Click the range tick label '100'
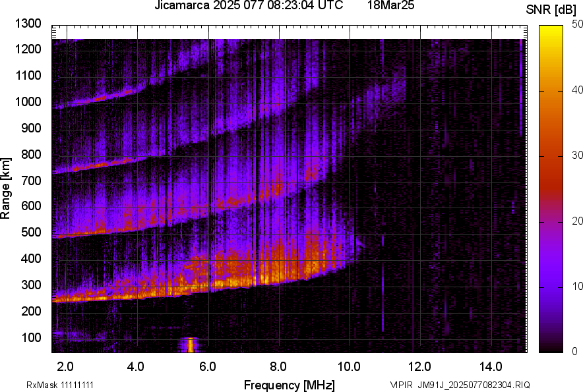The width and height of the screenshot is (583, 392). tap(31, 337)
